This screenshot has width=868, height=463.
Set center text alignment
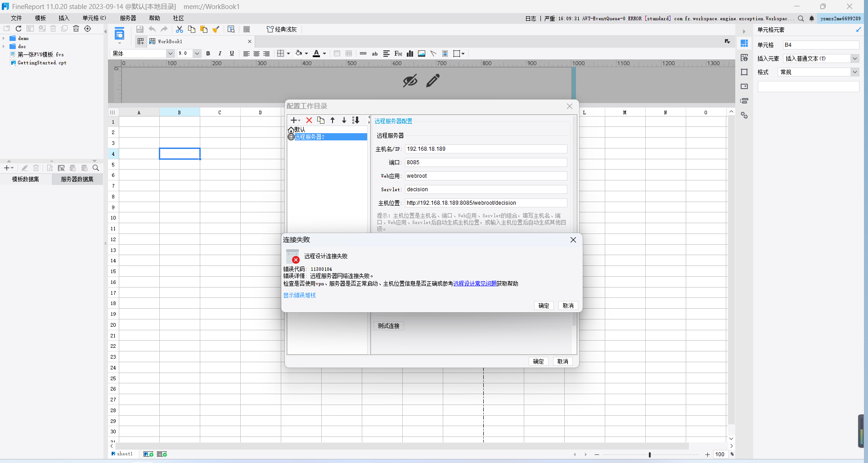(256, 54)
